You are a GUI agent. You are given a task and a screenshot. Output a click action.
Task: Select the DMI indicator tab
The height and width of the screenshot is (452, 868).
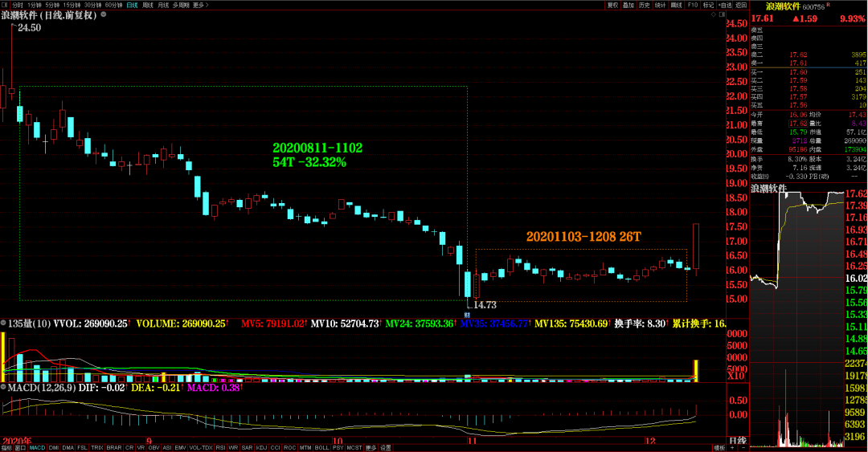(x=54, y=447)
